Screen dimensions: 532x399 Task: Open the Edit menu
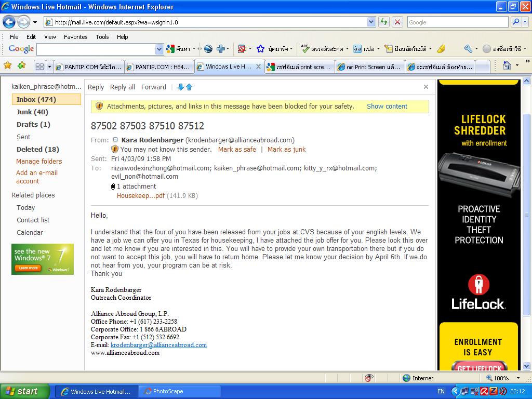point(31,37)
